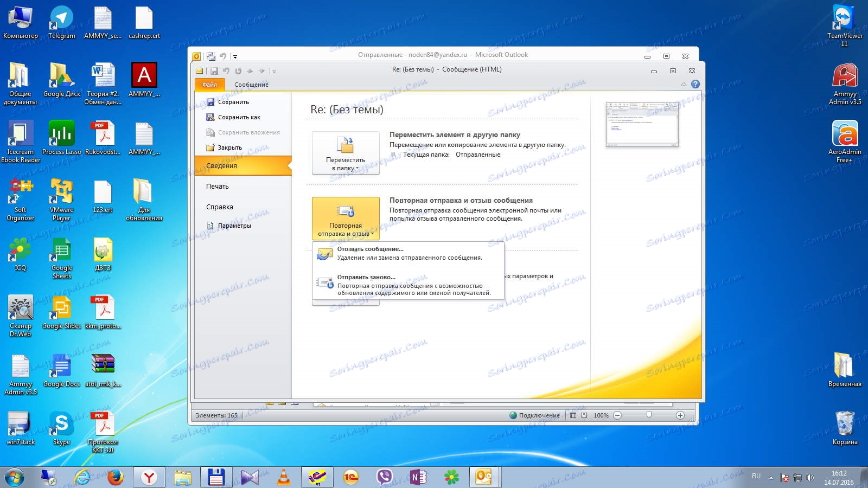Open the Файл tab
Viewport: 868px width, 488px height.
pos(209,85)
